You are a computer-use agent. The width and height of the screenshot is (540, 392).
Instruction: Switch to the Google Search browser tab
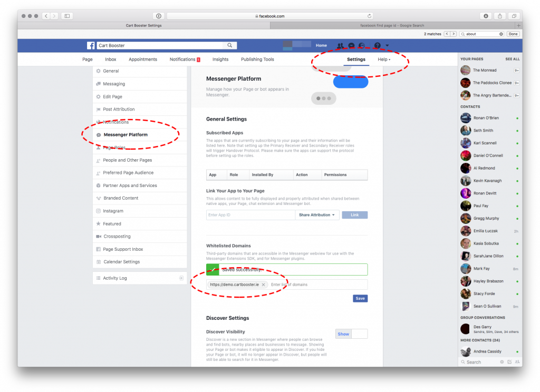(x=392, y=25)
